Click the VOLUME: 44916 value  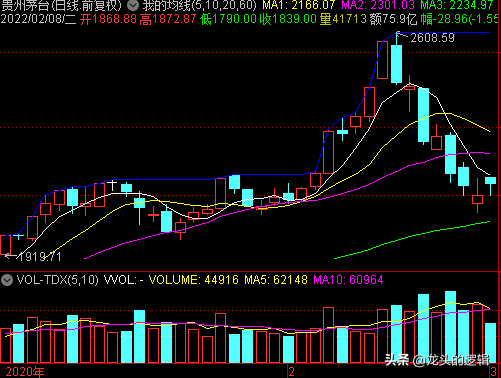coord(194,280)
